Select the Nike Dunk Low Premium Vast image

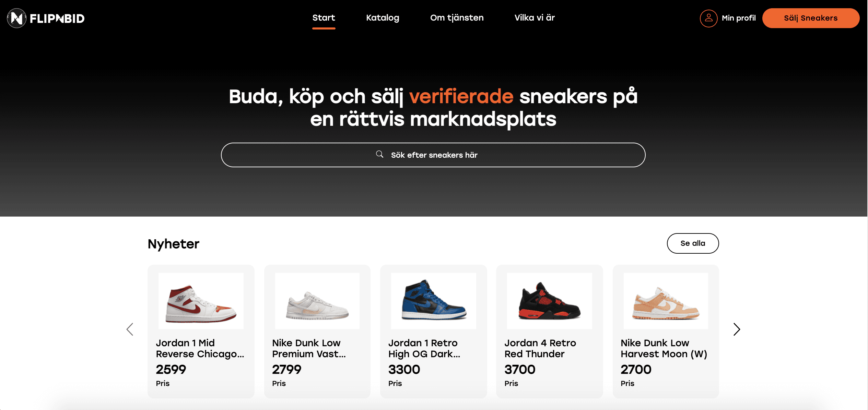[317, 301]
